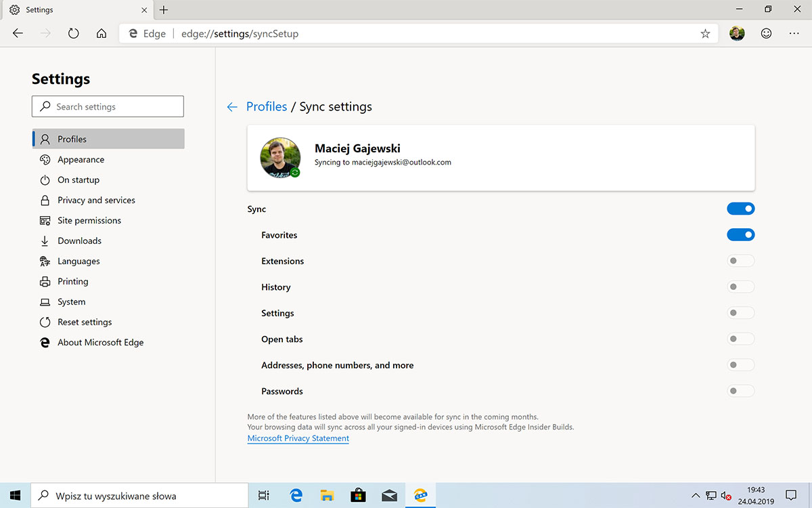Click the On startup power icon
Image resolution: width=812 pixels, height=508 pixels.
[45, 180]
